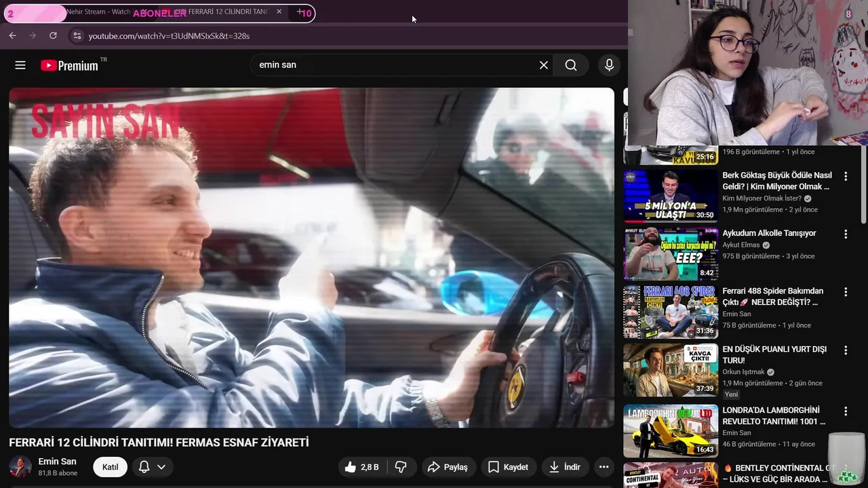The width and height of the screenshot is (868, 488).
Task: Click Orkun Işıtmak channel name
Action: click(743, 372)
